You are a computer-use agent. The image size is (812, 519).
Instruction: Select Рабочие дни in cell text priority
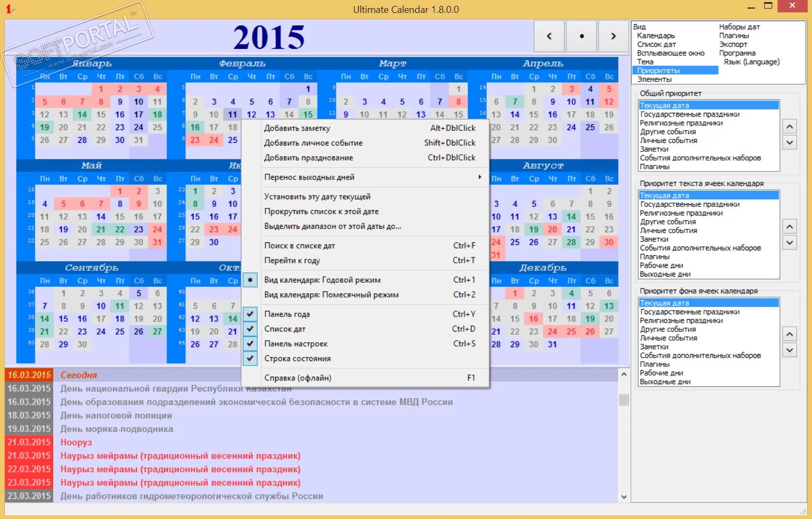661,265
